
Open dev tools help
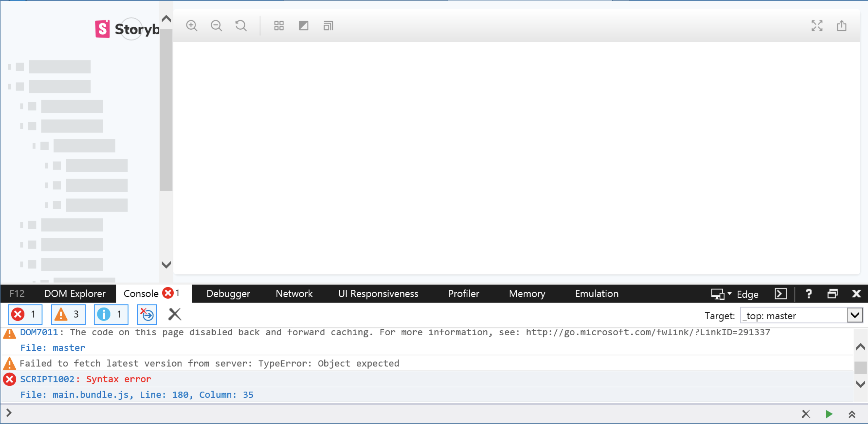point(808,294)
